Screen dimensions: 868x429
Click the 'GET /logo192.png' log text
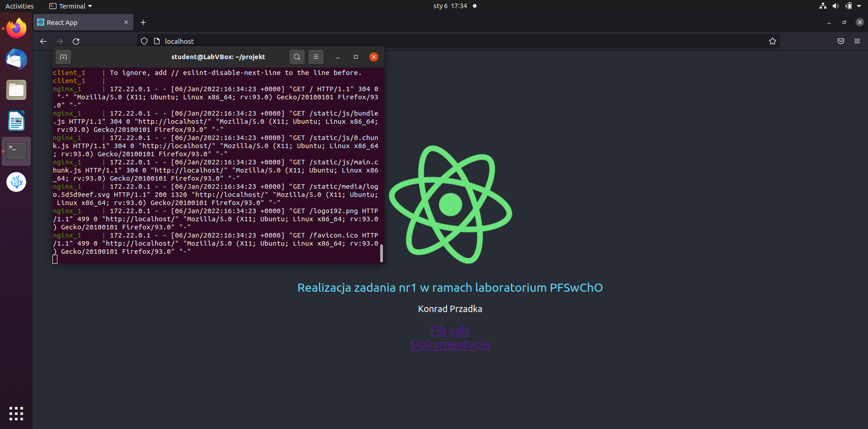point(325,211)
